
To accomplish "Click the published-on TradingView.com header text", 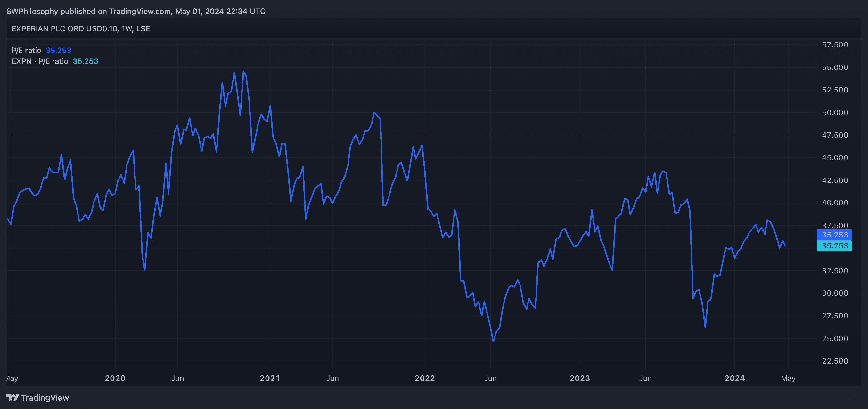I will click(x=136, y=12).
